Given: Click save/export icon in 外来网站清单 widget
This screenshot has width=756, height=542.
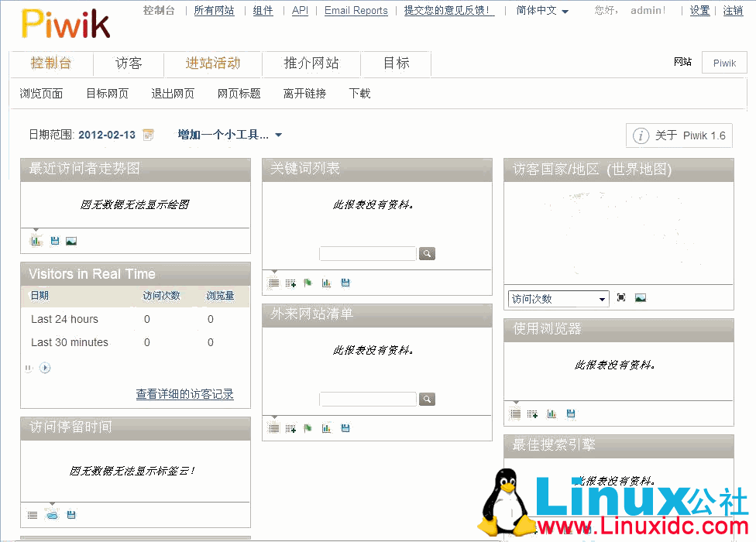Looking at the screenshot, I should [x=345, y=428].
